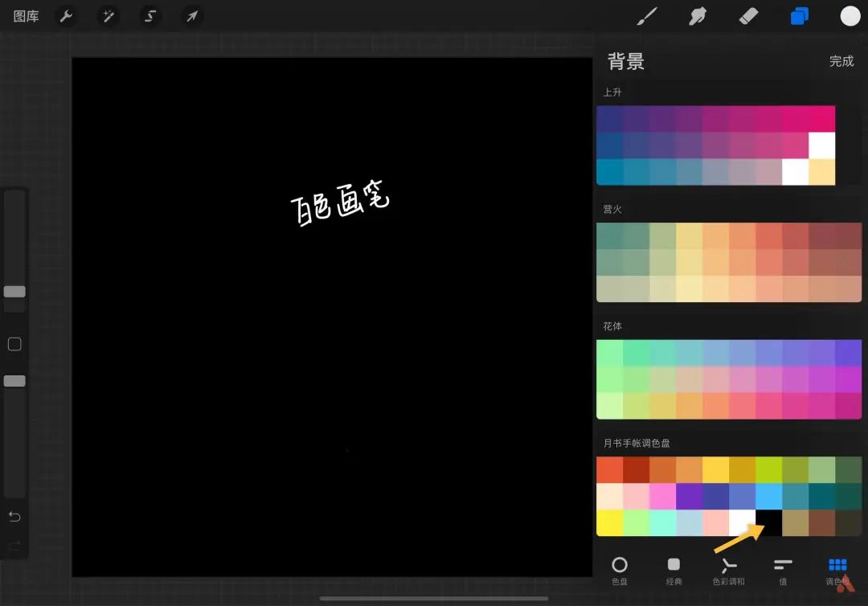Click the 月书手帐调色盘 palette title
The image size is (868, 606).
637,444
